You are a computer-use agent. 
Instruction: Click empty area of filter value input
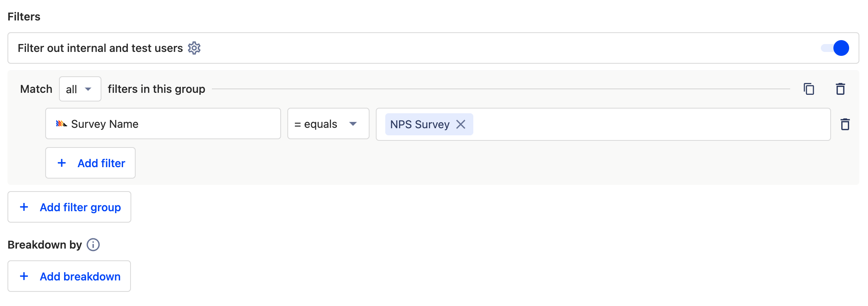[x=649, y=124]
